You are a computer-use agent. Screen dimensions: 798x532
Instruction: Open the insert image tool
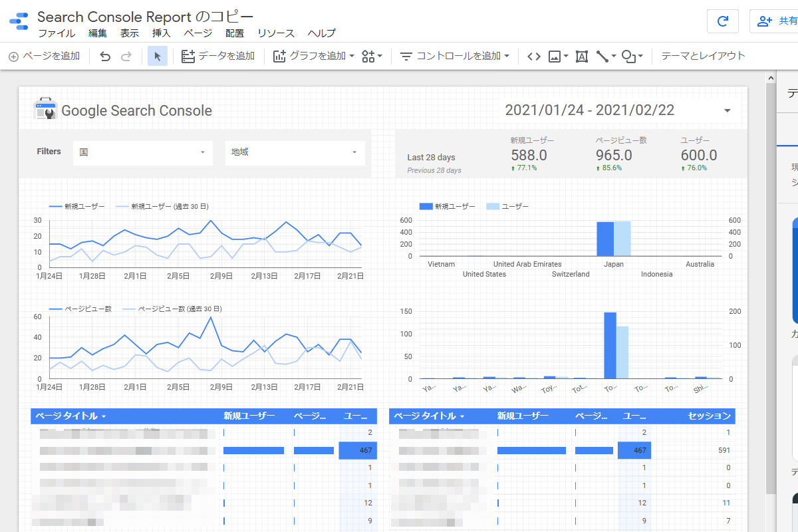coord(558,57)
